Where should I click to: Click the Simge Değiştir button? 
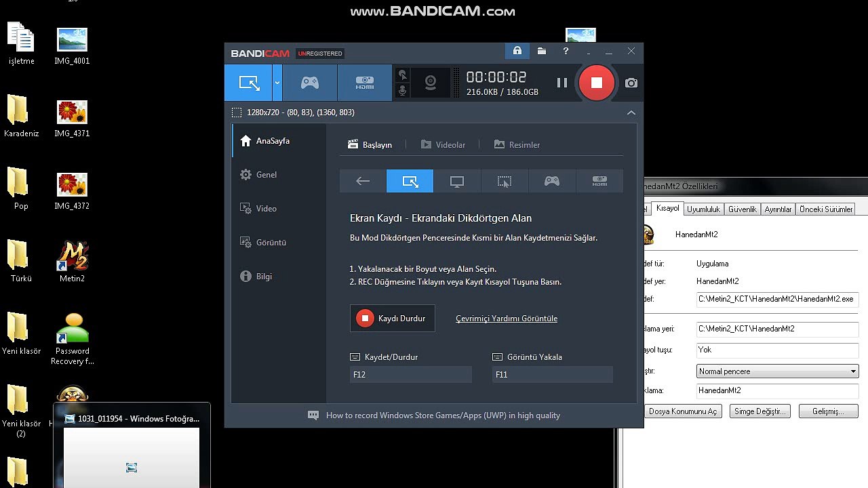[760, 411]
